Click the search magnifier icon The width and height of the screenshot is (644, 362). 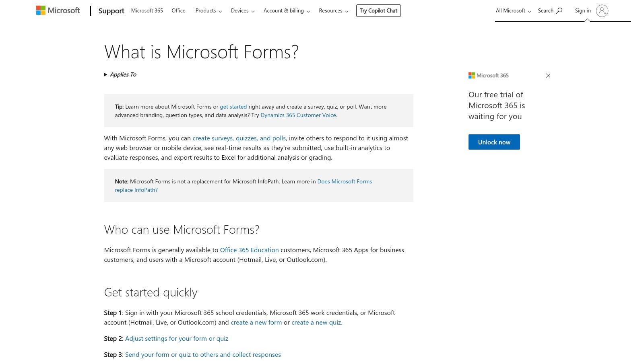pyautogui.click(x=559, y=11)
